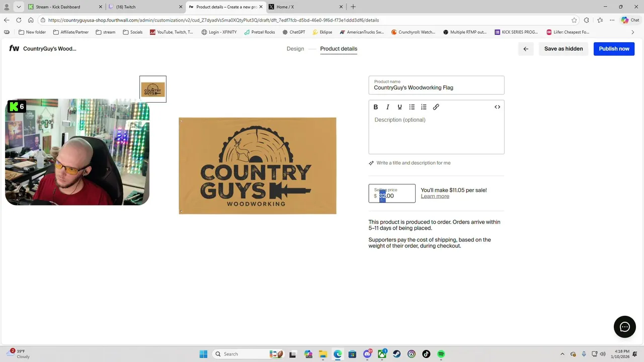Click Save as hidden button

563,49
